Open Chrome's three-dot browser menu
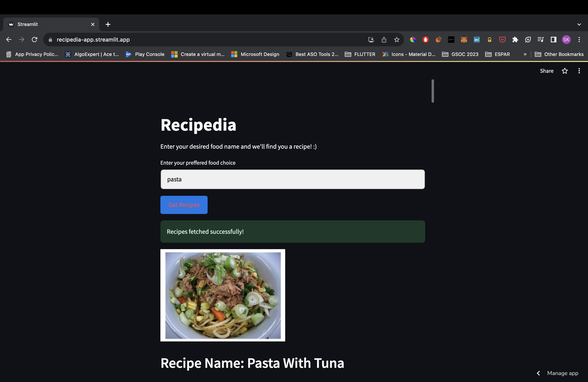The height and width of the screenshot is (382, 588). pyautogui.click(x=579, y=40)
